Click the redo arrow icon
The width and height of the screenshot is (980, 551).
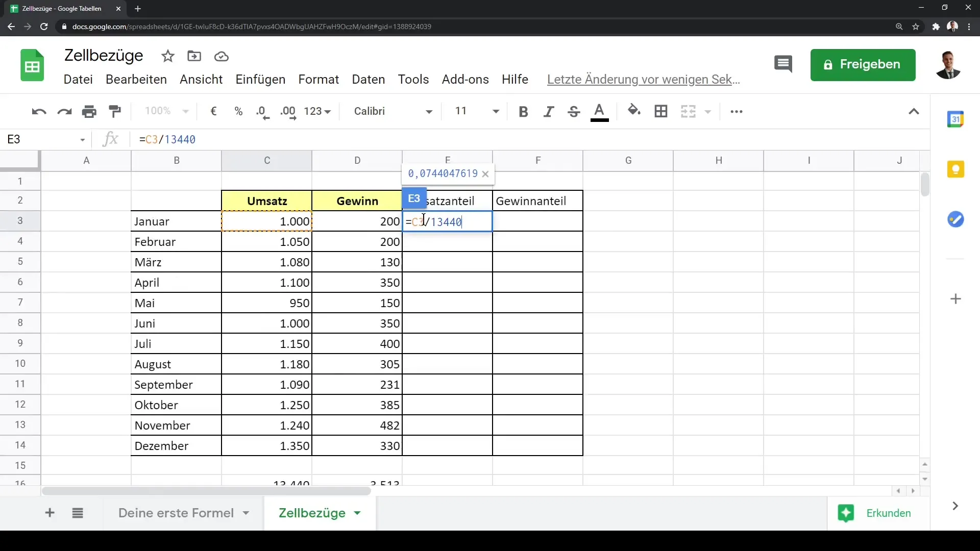coord(64,111)
